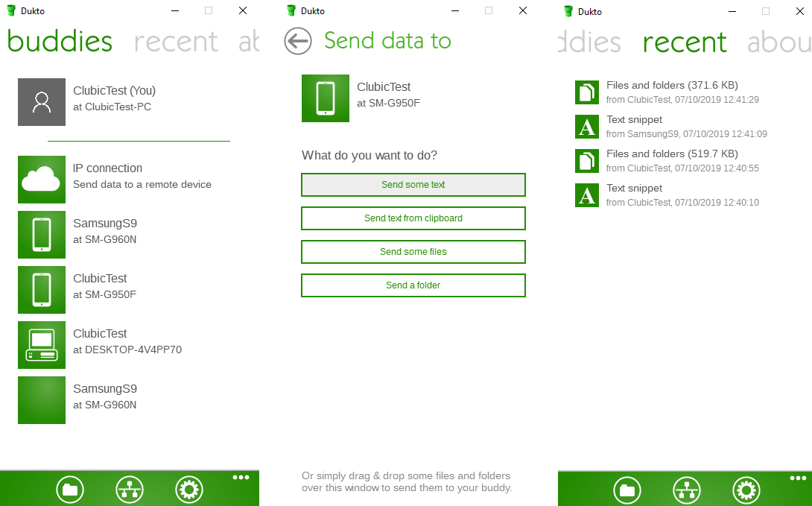Minimize the middle Send data to window
Viewport: 812px width, 506px height.
(x=455, y=11)
